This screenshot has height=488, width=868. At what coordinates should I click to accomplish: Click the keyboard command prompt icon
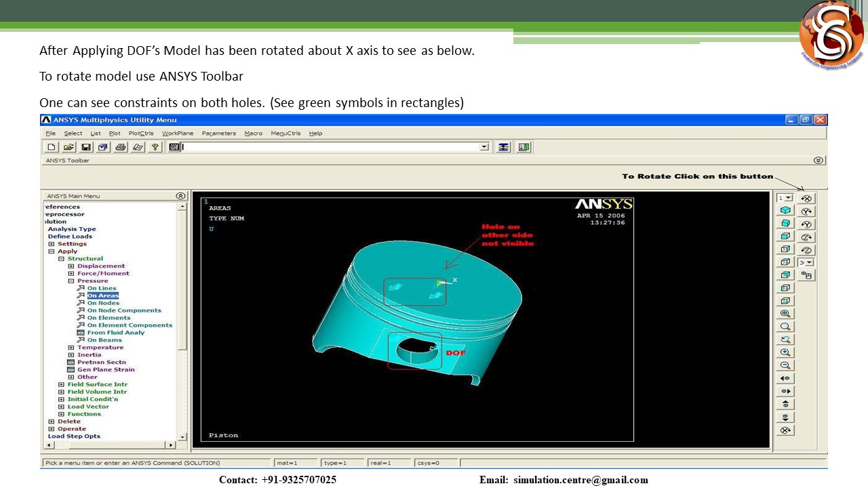point(174,147)
